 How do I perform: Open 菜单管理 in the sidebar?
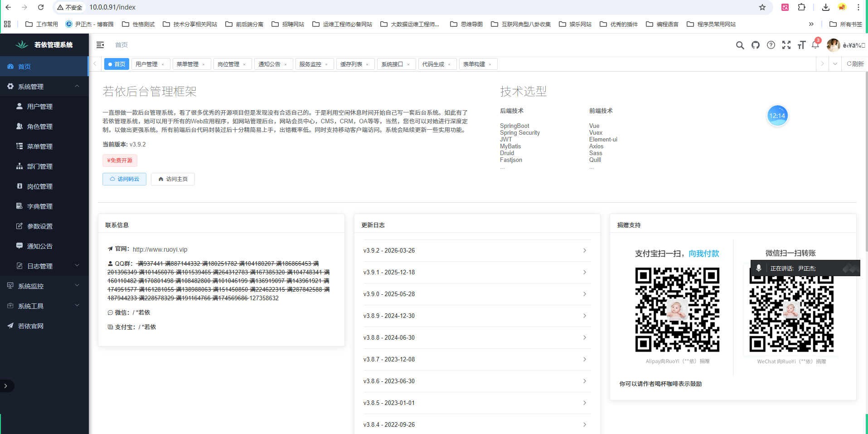(44, 146)
